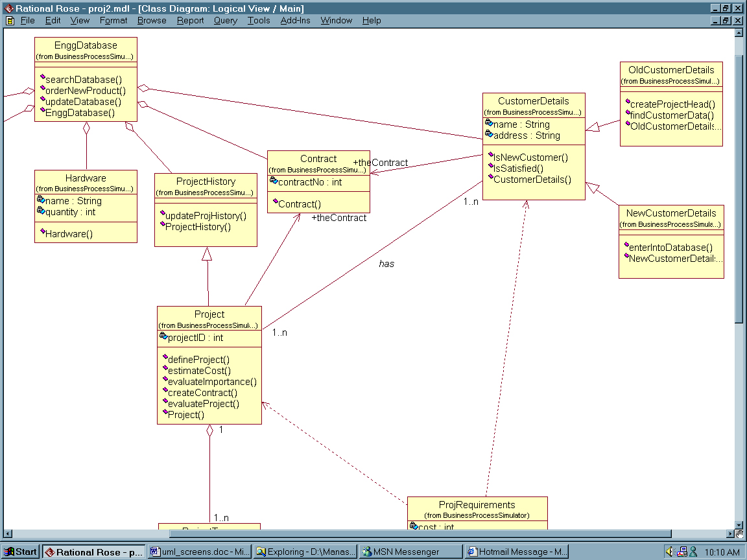Click the Hardware() operation text
This screenshot has width=747, height=560.
(x=69, y=234)
